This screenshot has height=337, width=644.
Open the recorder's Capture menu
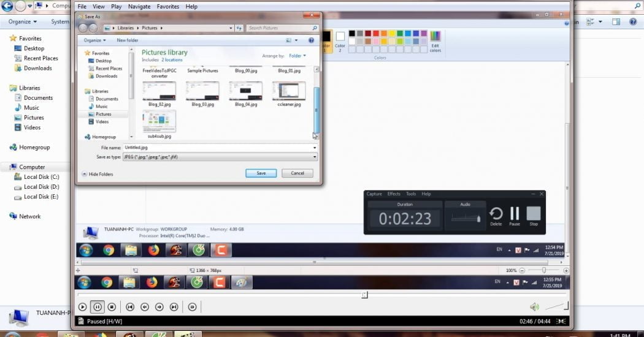(374, 194)
